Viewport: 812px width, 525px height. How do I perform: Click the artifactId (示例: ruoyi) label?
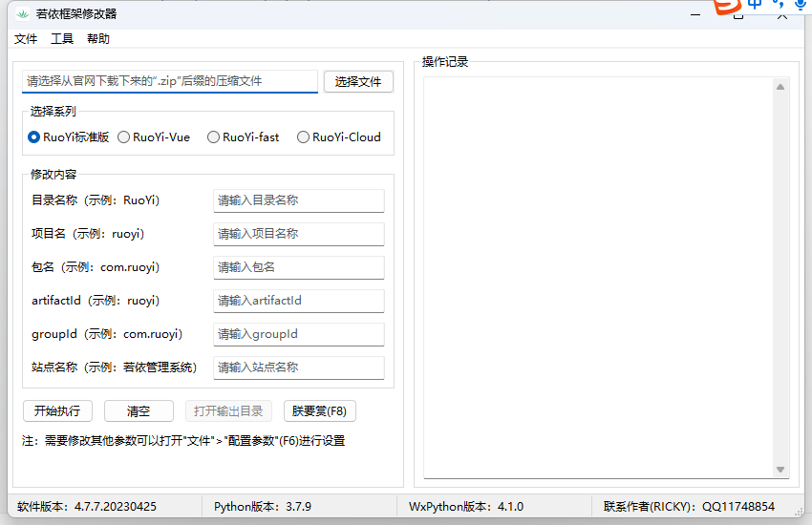(x=96, y=301)
